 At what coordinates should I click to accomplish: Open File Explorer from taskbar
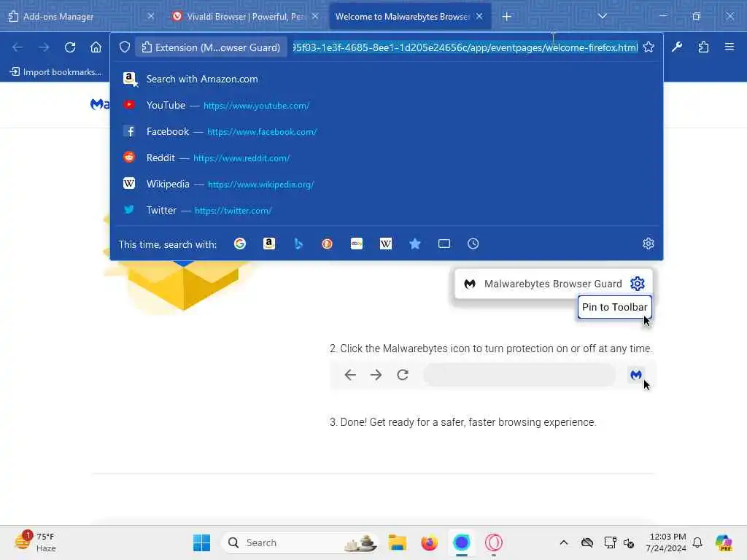pos(397,542)
